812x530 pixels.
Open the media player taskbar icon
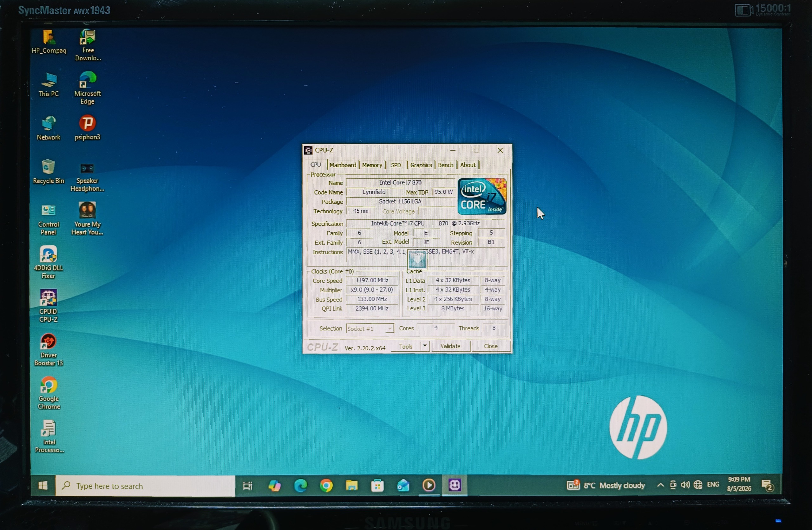click(x=429, y=485)
